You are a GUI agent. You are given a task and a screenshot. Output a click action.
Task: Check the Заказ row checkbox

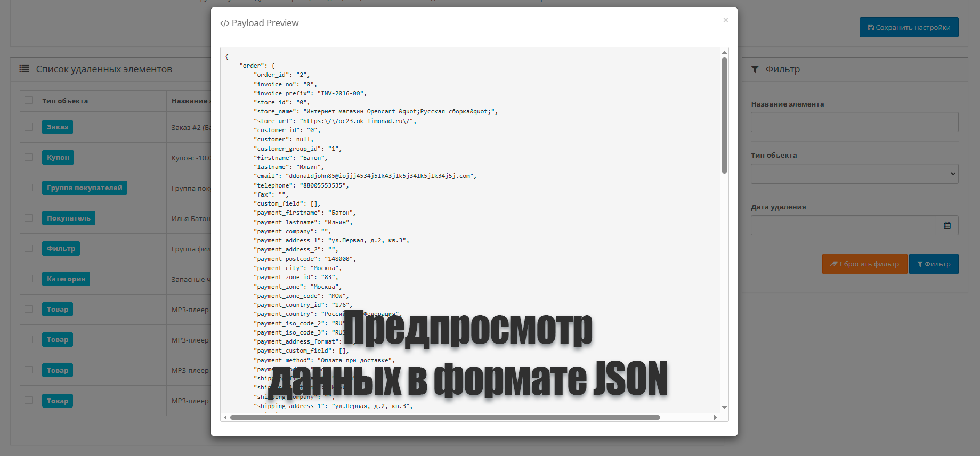click(29, 127)
